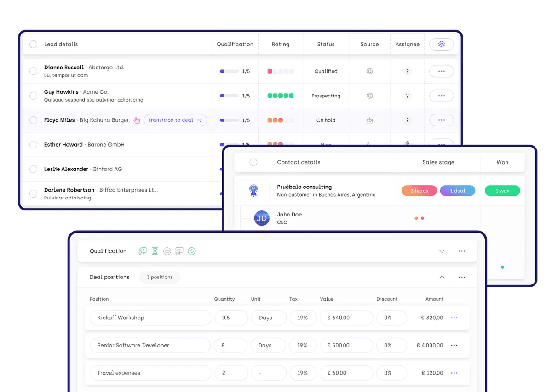Select the Darlene Robertson lead row
Viewport: 552px width, 392px height.
pos(33,193)
